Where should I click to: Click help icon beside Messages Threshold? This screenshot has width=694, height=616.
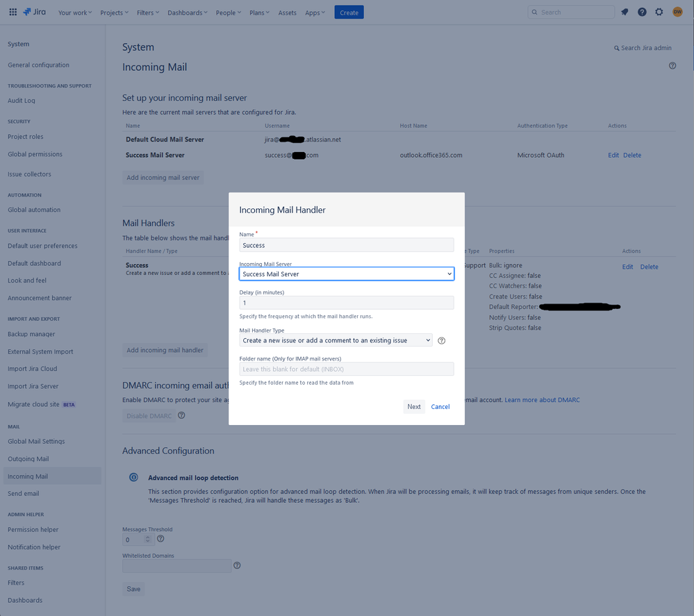pyautogui.click(x=160, y=538)
